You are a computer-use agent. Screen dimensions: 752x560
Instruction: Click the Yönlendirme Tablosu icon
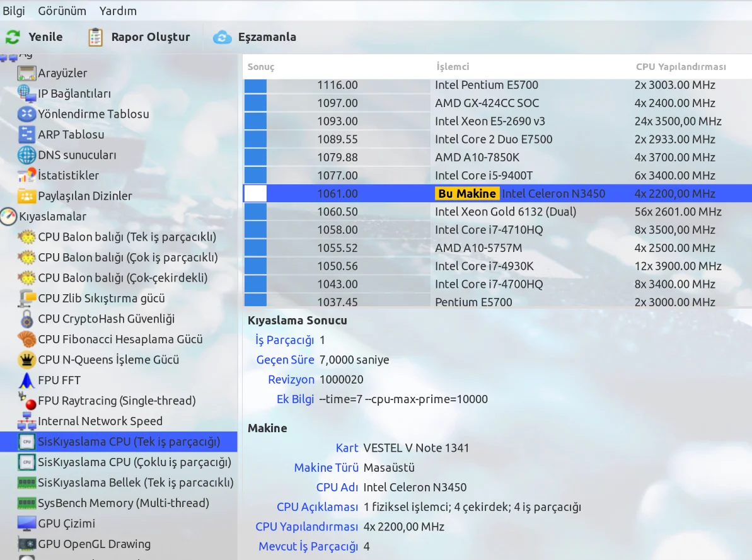(x=27, y=114)
